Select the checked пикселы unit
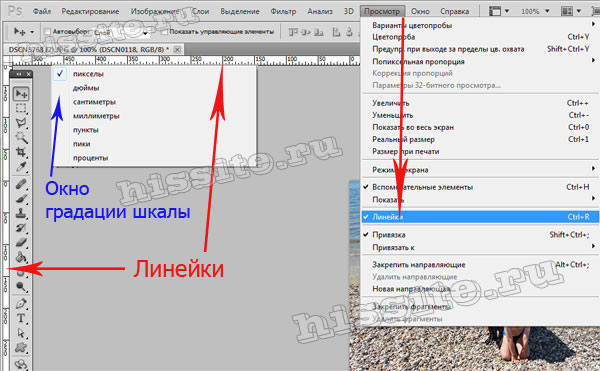This screenshot has height=371, width=600. point(154,74)
